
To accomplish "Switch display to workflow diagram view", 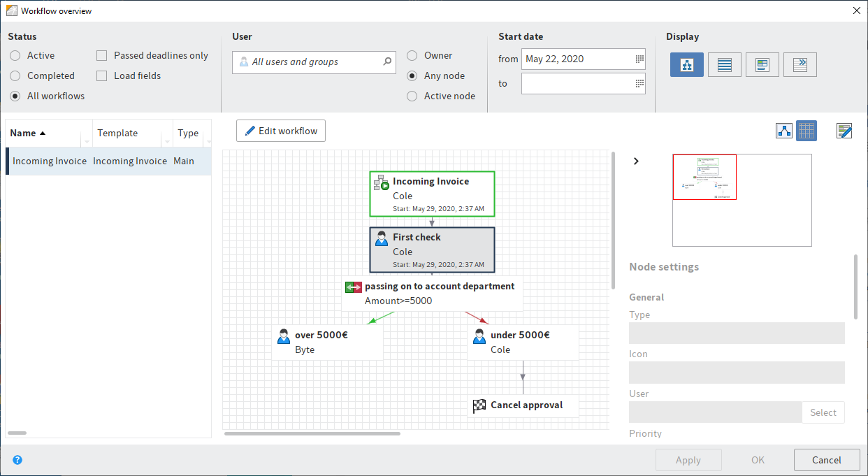I will point(686,65).
